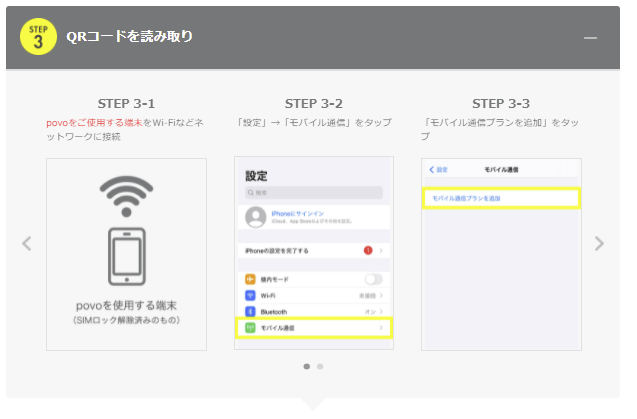Click the red notification badge icon
This screenshot has width=637, height=419.
click(368, 249)
